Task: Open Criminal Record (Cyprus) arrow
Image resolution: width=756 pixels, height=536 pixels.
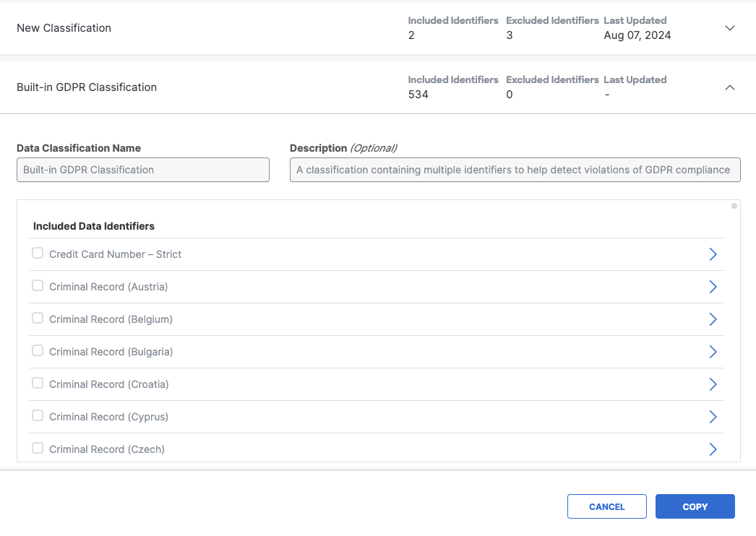Action: point(713,417)
